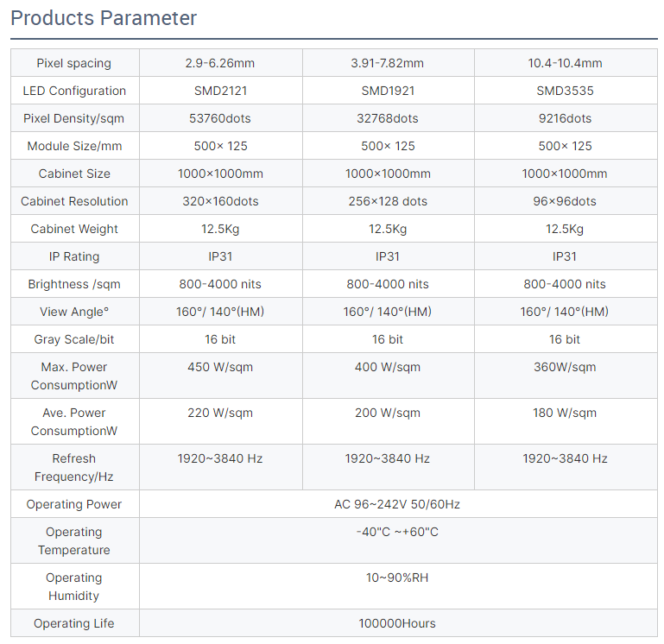Click the SMD1921 LED configuration cell
The image size is (664, 644).
[388, 91]
